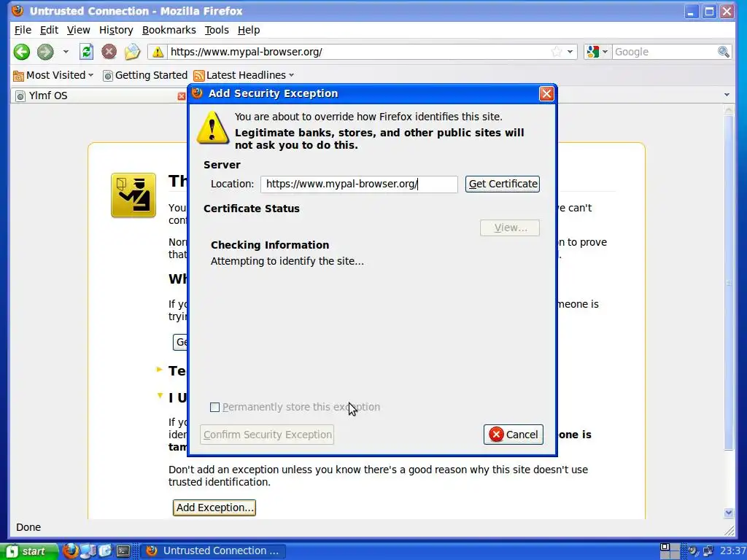This screenshot has width=747, height=560.
Task: Click the Forward navigation arrow
Action: click(x=45, y=52)
